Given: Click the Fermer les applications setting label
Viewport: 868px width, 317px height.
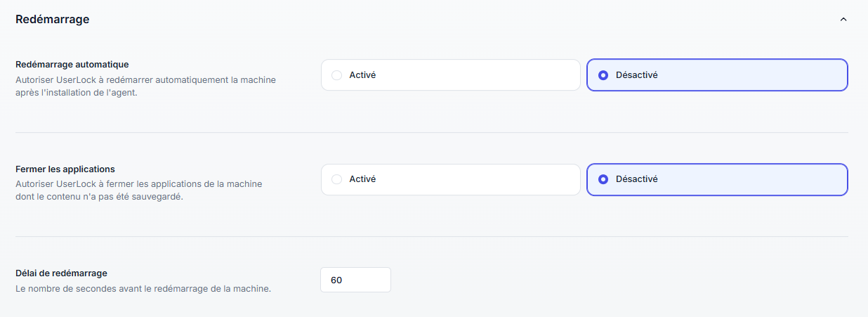Looking at the screenshot, I should pos(65,169).
